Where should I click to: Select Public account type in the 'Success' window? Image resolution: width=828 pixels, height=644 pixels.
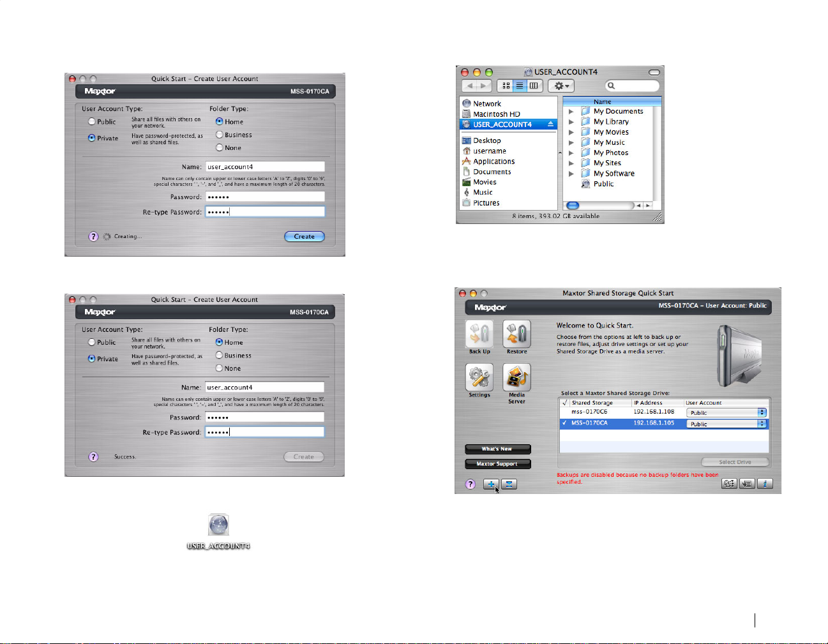[x=92, y=342]
